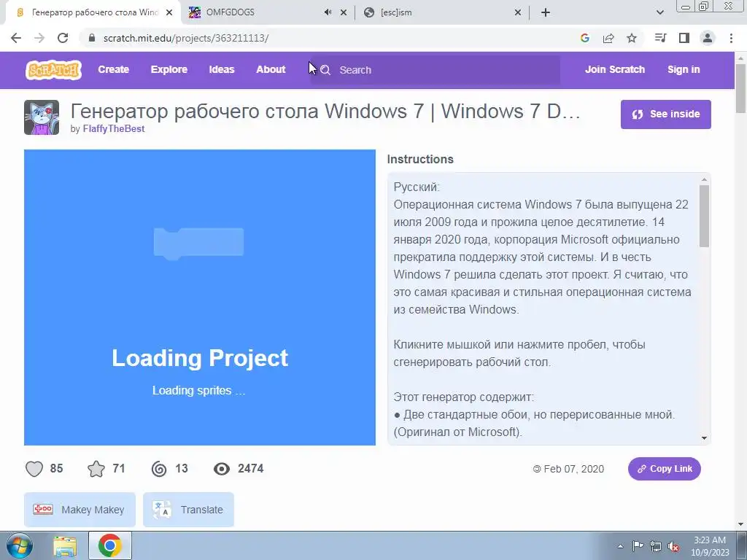
Task: Mute the OMFGDOGS tab via speaker icon
Action: pyautogui.click(x=328, y=12)
